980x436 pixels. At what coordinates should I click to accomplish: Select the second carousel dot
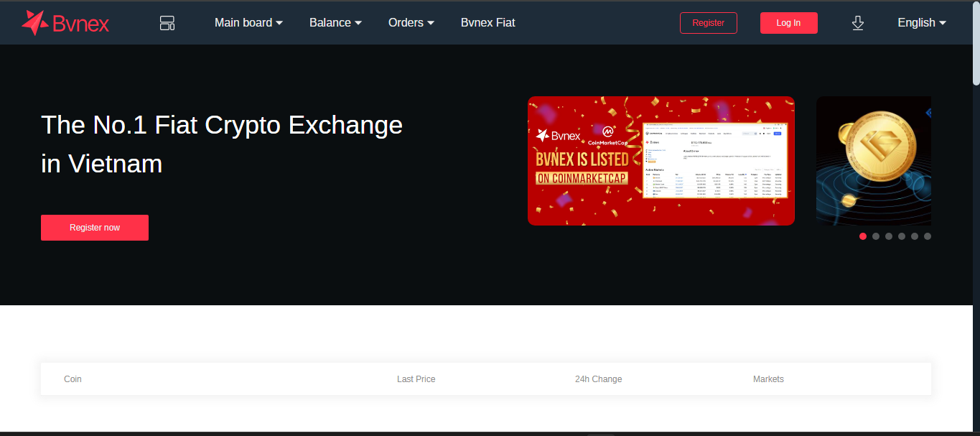click(876, 236)
